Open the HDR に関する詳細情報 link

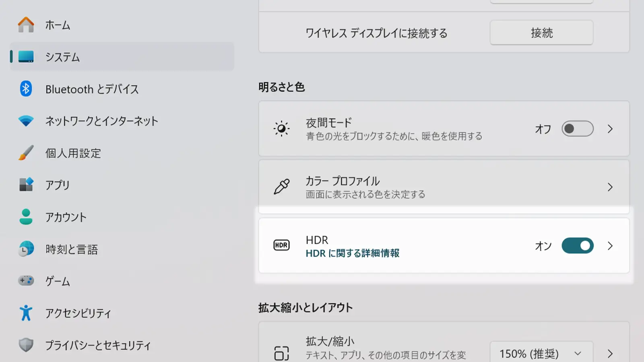point(352,254)
